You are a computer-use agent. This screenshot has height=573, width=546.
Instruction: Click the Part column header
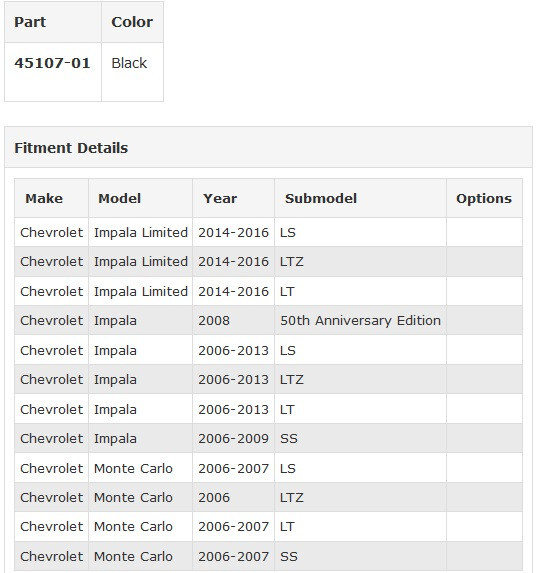[30, 22]
